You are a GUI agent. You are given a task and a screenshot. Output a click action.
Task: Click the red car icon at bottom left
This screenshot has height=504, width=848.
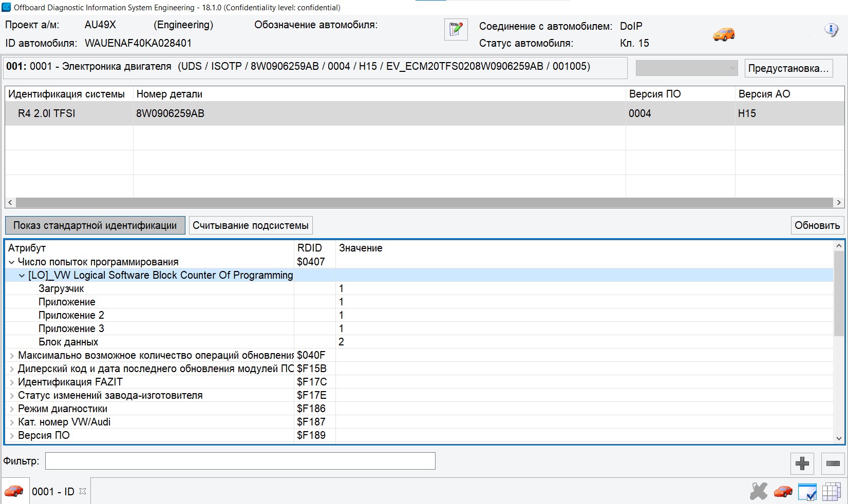click(14, 491)
